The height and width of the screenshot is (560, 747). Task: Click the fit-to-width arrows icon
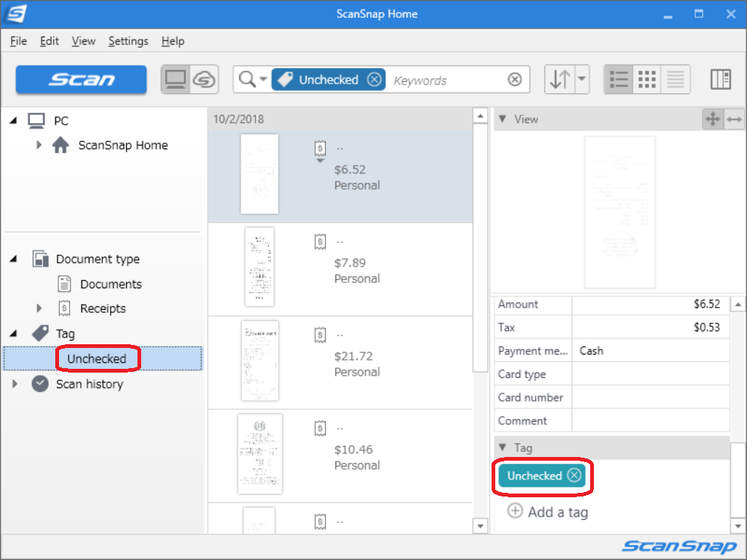[x=734, y=119]
